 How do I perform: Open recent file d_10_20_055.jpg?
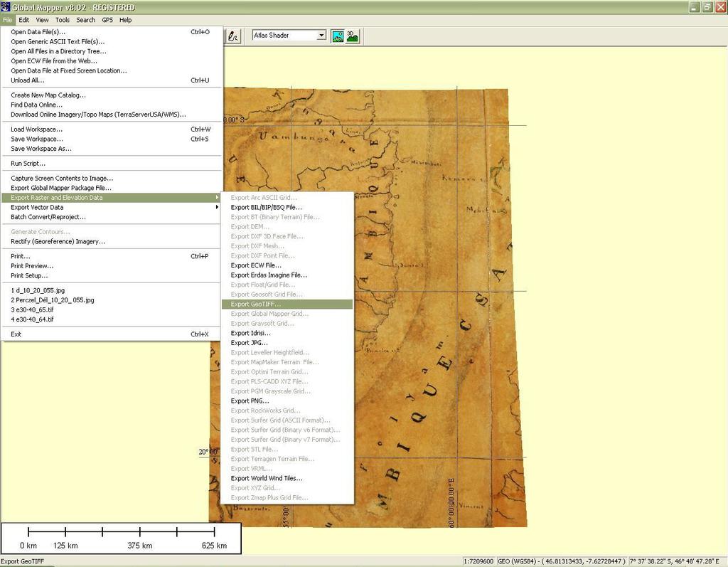[111, 290]
